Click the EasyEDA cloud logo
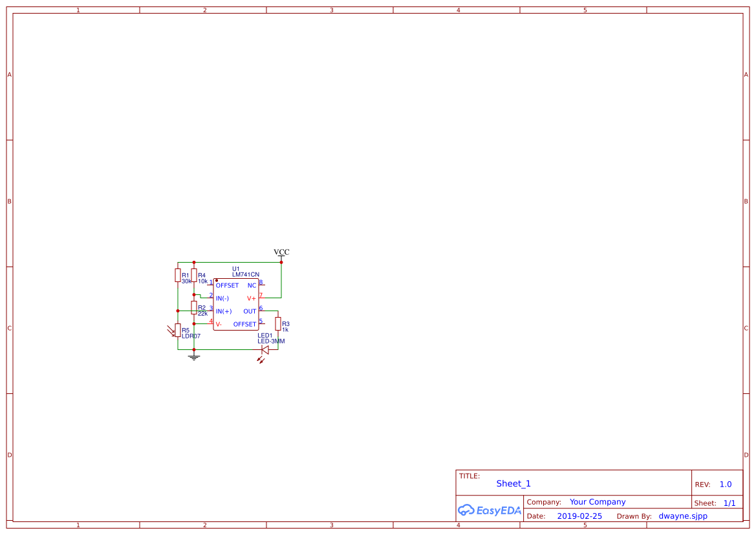The image size is (756, 535). (x=489, y=510)
